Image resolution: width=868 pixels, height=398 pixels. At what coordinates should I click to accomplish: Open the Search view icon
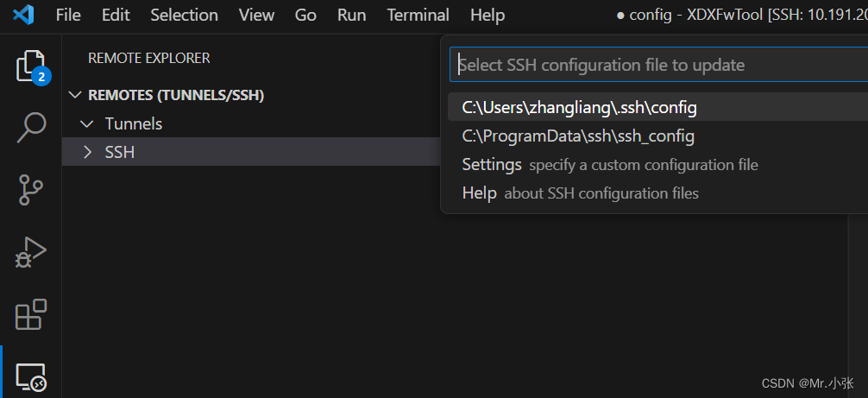(31, 128)
